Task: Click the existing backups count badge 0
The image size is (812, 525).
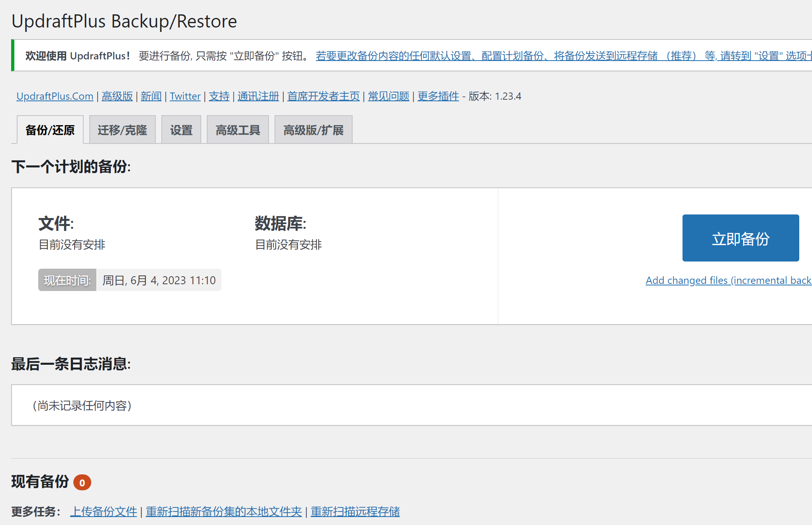Action: 82,482
